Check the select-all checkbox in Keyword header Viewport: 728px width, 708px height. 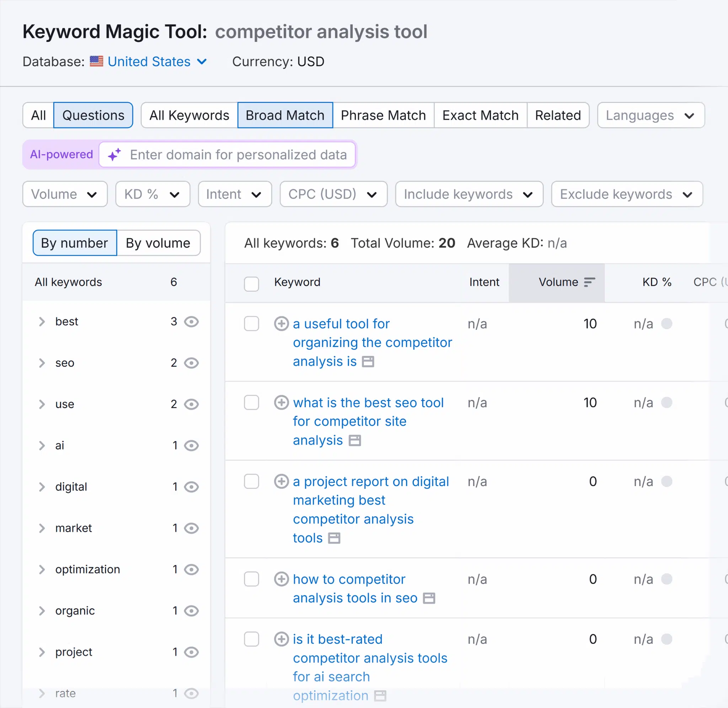coord(251,284)
